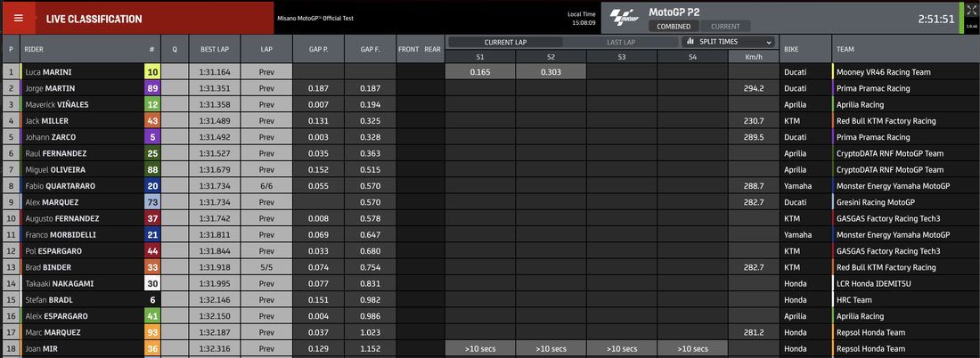Viewport: 980px width, 358px height.
Task: Click Joan MIR's >10 secs S3 cell
Action: tap(621, 348)
